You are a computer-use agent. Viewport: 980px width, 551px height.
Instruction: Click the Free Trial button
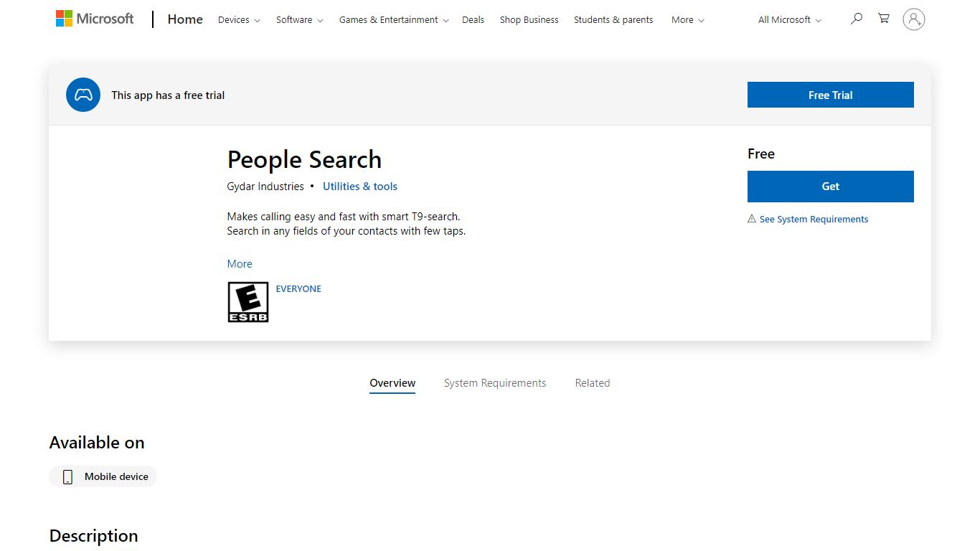[x=831, y=95]
